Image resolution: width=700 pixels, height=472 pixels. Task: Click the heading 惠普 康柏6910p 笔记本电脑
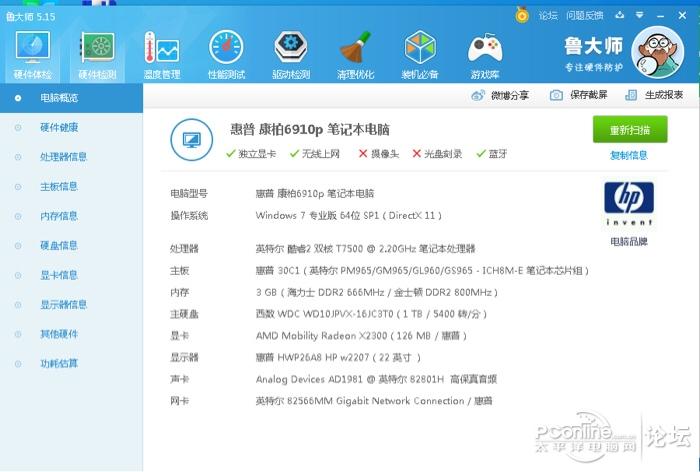point(310,129)
